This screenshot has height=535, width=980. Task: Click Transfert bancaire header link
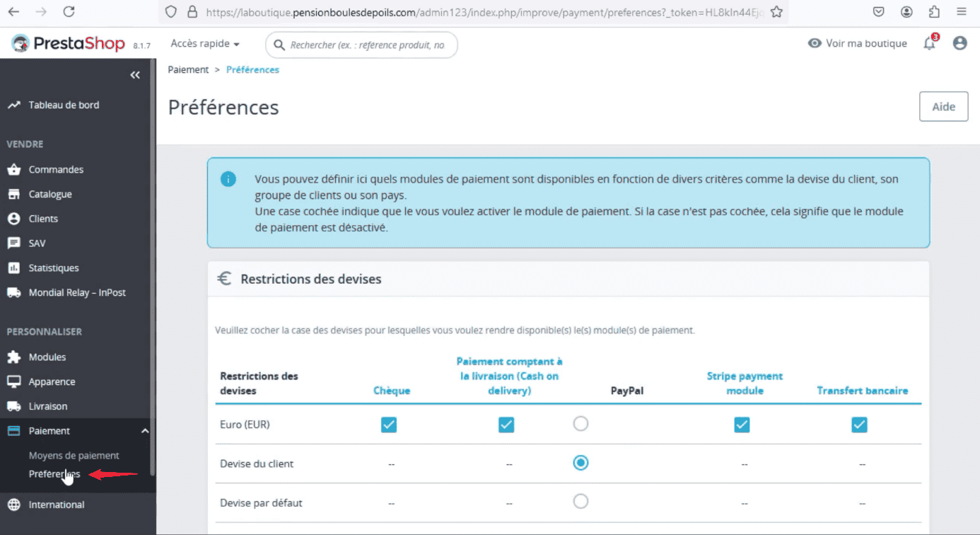(862, 391)
